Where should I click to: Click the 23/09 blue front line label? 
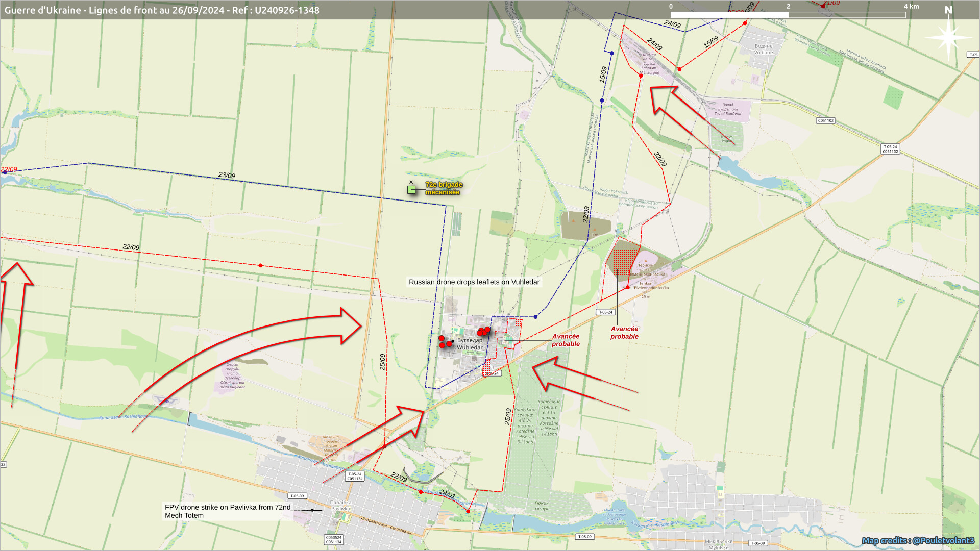tap(227, 175)
